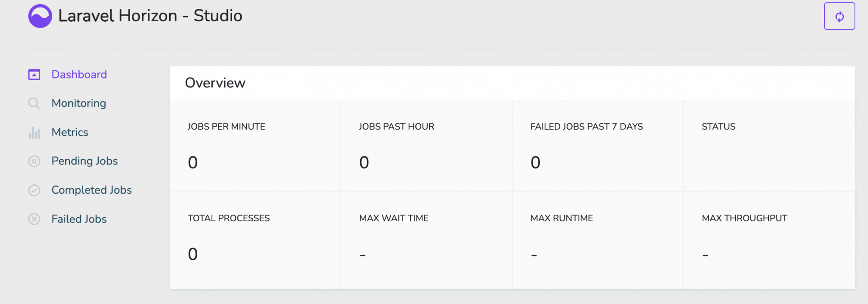868x304 pixels.
Task: Click the Completed Jobs checkmark icon
Action: tap(34, 190)
